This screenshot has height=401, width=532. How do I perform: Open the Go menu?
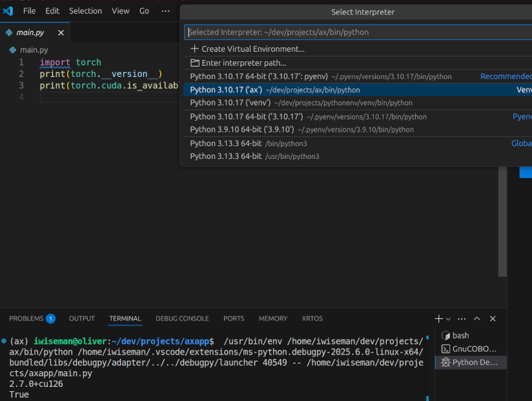(x=144, y=11)
